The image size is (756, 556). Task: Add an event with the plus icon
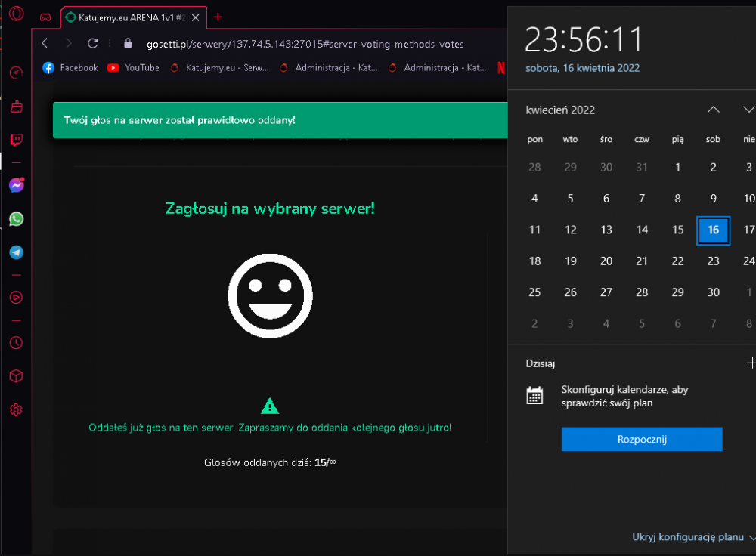[751, 363]
